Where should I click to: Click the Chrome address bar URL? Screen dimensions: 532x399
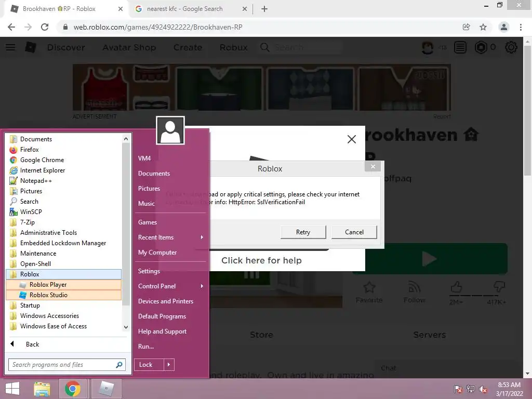(158, 27)
